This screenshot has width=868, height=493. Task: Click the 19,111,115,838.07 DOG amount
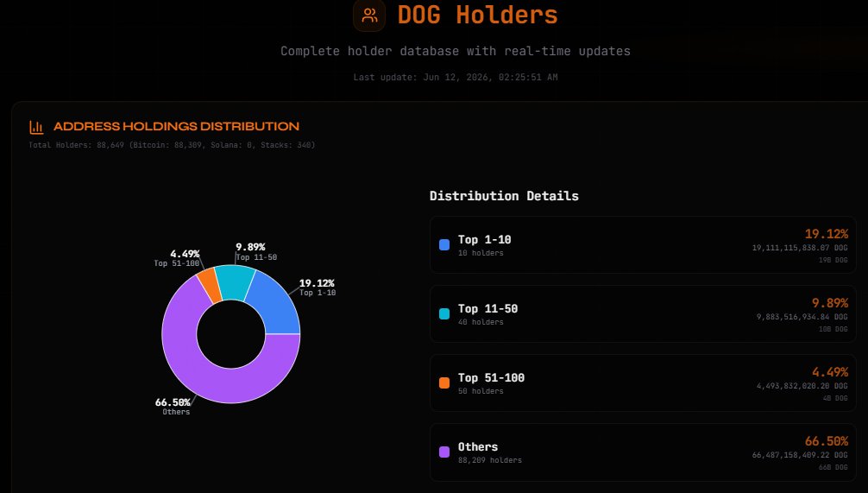799,248
